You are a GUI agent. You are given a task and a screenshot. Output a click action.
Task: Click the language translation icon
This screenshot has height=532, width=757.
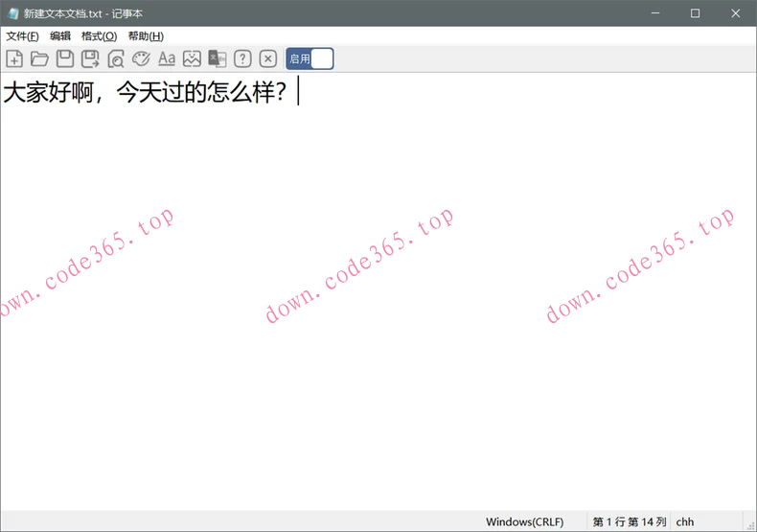pos(218,58)
